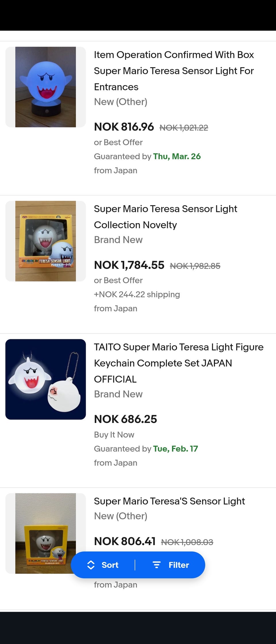Open Teresa keychain set thumbnail
The height and width of the screenshot is (644, 276).
tap(45, 379)
